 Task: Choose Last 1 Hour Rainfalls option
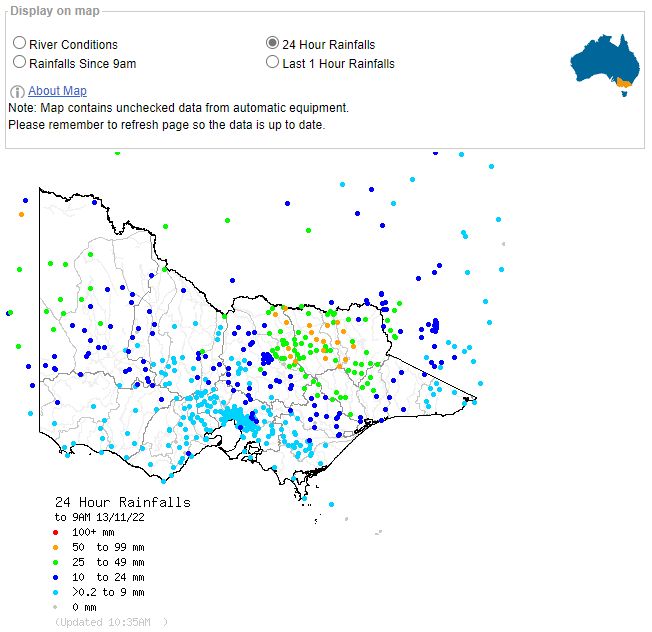pyautogui.click(x=272, y=62)
